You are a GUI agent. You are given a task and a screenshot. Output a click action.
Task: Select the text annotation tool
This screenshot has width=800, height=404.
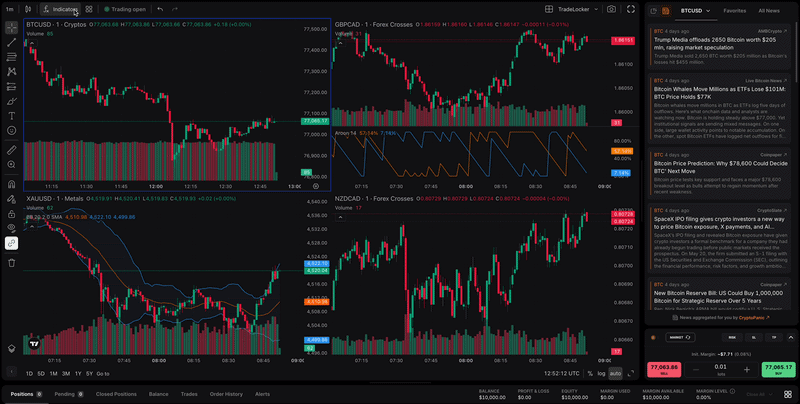[12, 116]
